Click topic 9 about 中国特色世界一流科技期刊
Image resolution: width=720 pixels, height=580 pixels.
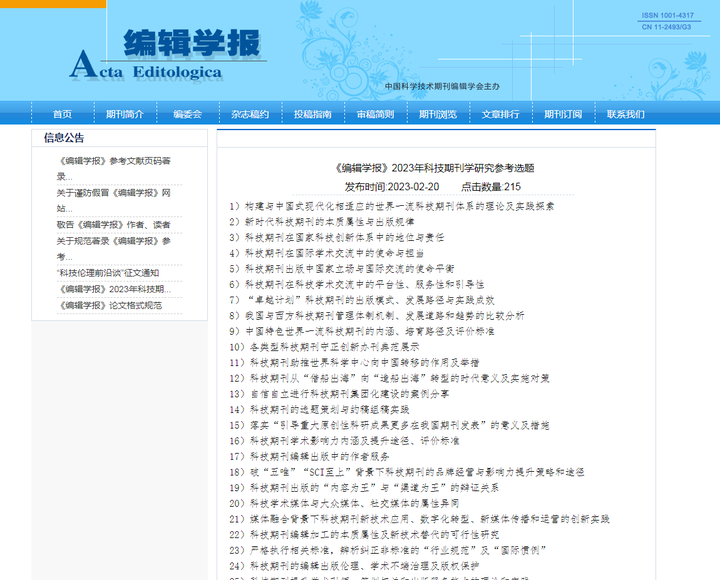pyautogui.click(x=362, y=331)
